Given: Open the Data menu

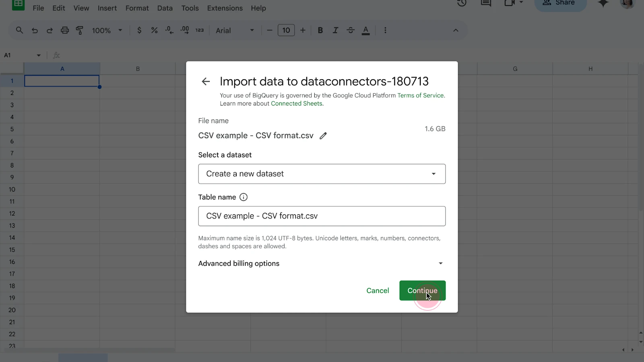Looking at the screenshot, I should tap(165, 8).
